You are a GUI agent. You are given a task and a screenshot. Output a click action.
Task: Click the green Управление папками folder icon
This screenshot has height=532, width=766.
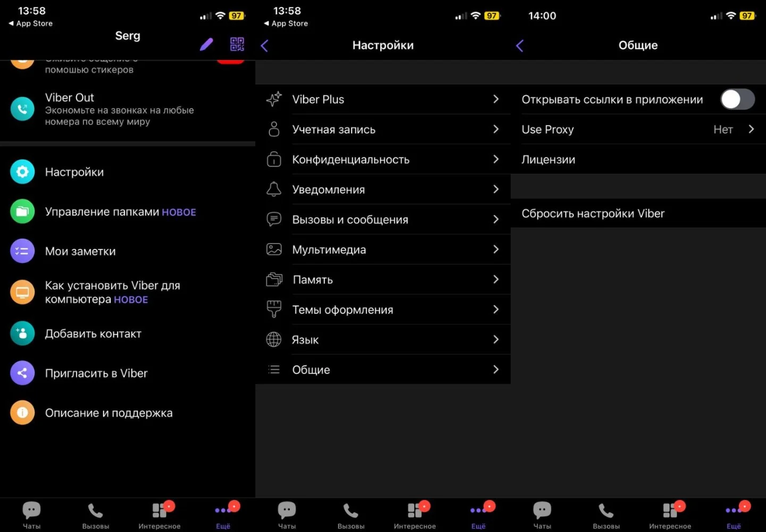click(22, 212)
